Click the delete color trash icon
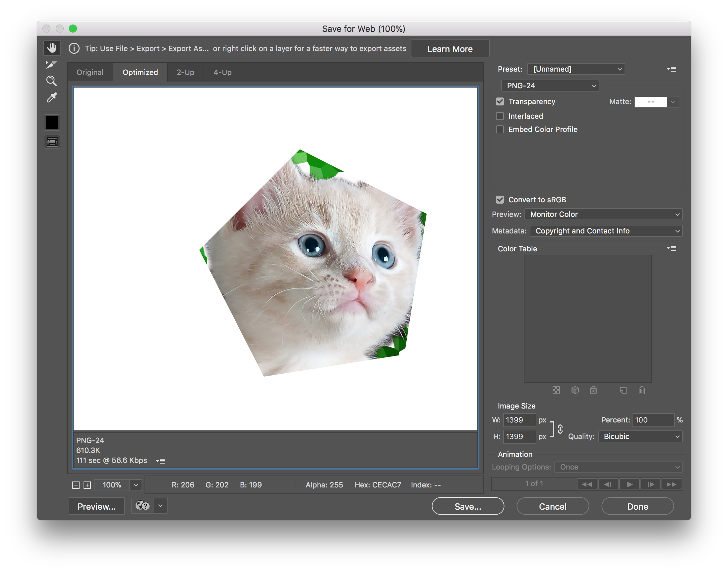Screen dimensions: 728x573 641,390
